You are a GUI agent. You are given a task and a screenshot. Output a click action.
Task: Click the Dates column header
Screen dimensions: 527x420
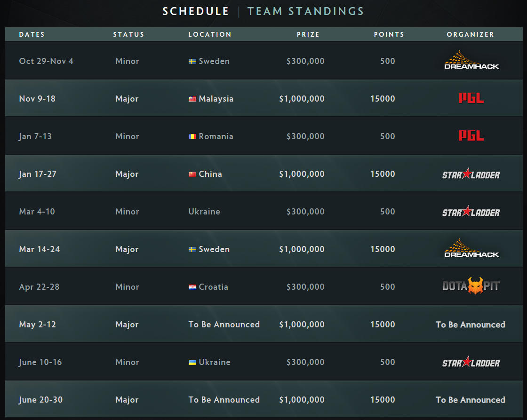point(32,34)
